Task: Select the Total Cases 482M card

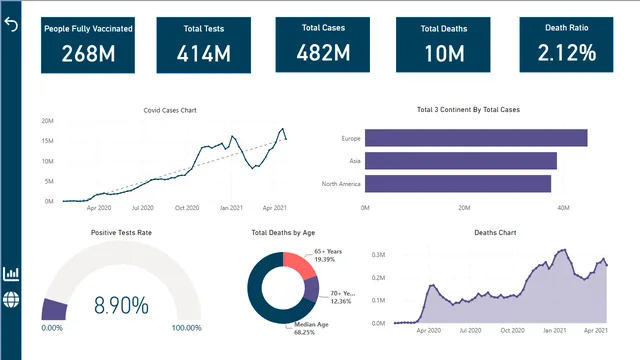Action: (x=323, y=44)
